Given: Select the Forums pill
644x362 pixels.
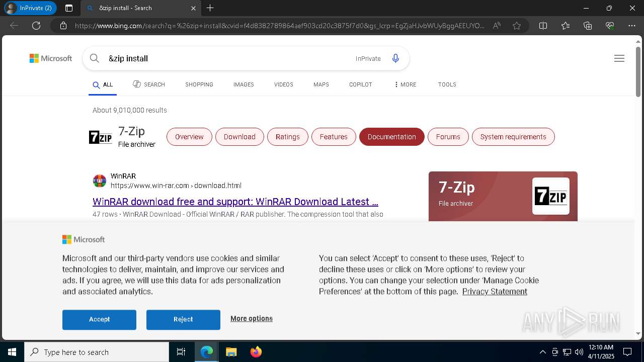Looking at the screenshot, I should pyautogui.click(x=448, y=137).
